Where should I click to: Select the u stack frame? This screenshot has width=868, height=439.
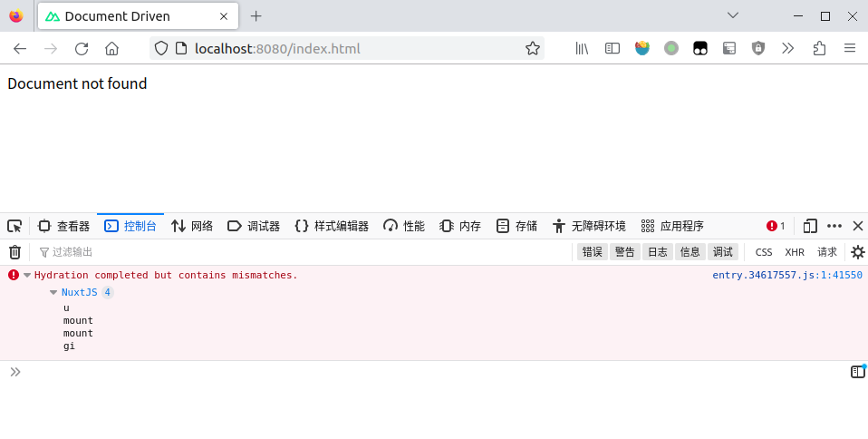tap(66, 308)
